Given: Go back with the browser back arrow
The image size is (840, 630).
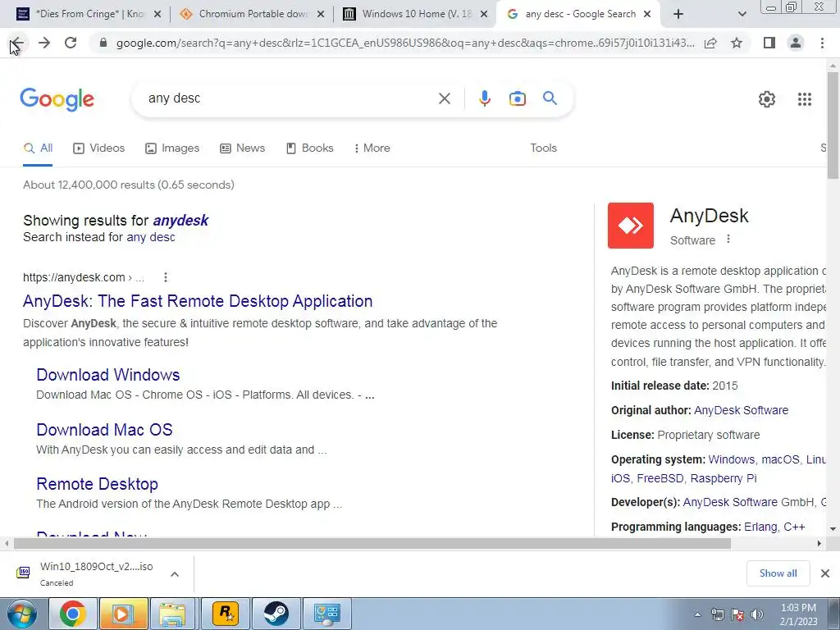Looking at the screenshot, I should click(x=17, y=43).
